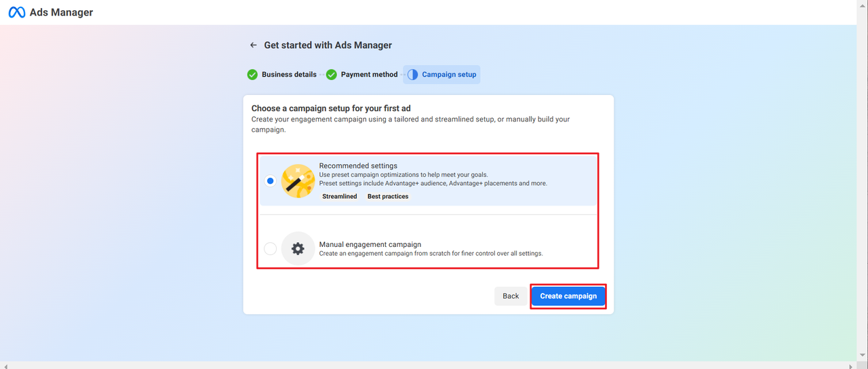The image size is (868, 369).
Task: Click the magic wand Recommended settings icon
Action: pyautogui.click(x=298, y=181)
